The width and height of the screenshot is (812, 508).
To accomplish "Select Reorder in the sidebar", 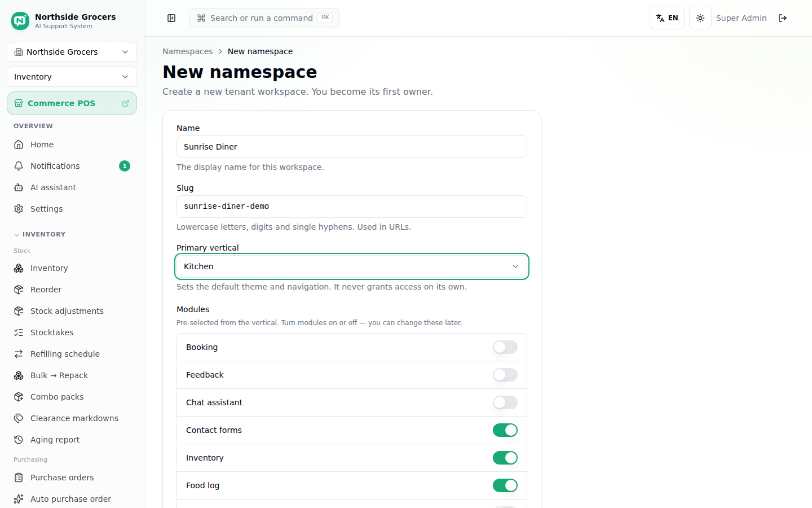I will (72, 290).
